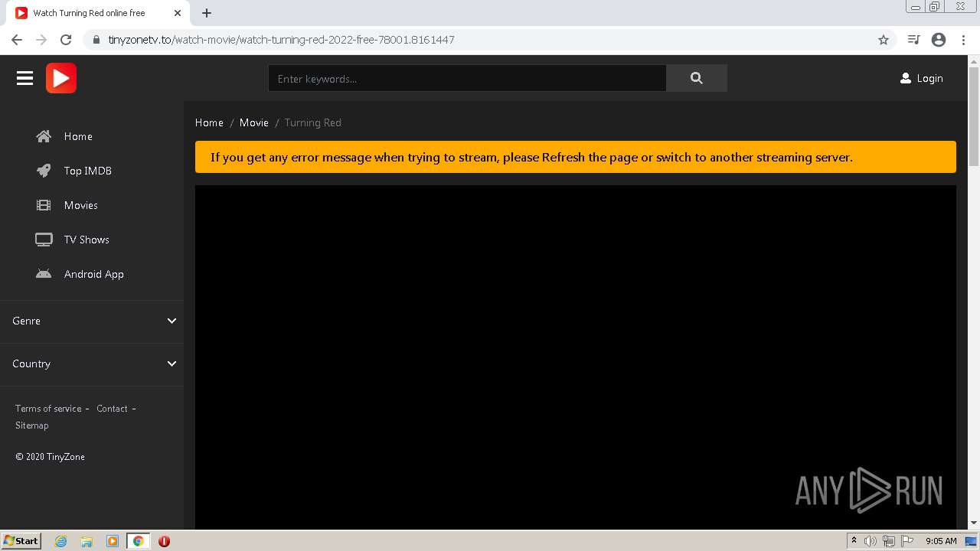Click the volume speaker tray icon
980x551 pixels.
point(871,541)
